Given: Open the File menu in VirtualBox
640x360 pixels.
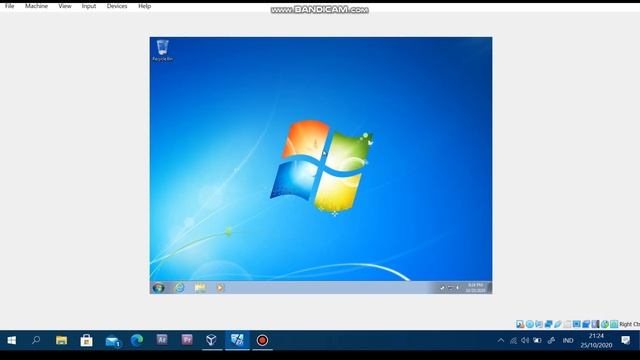Looking at the screenshot, I should (9, 6).
